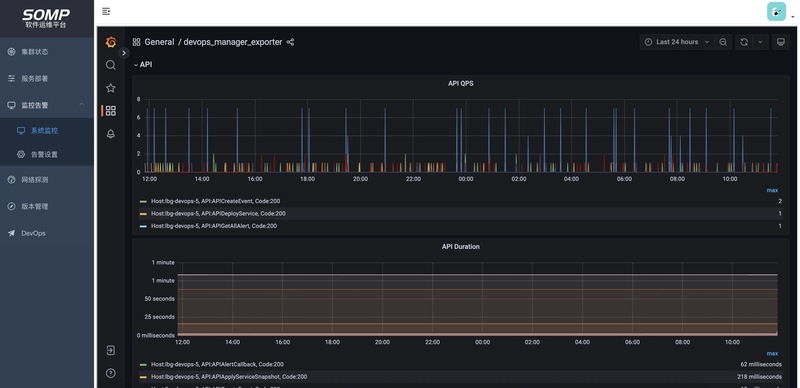Open the Grafana logo home icon

(111, 42)
